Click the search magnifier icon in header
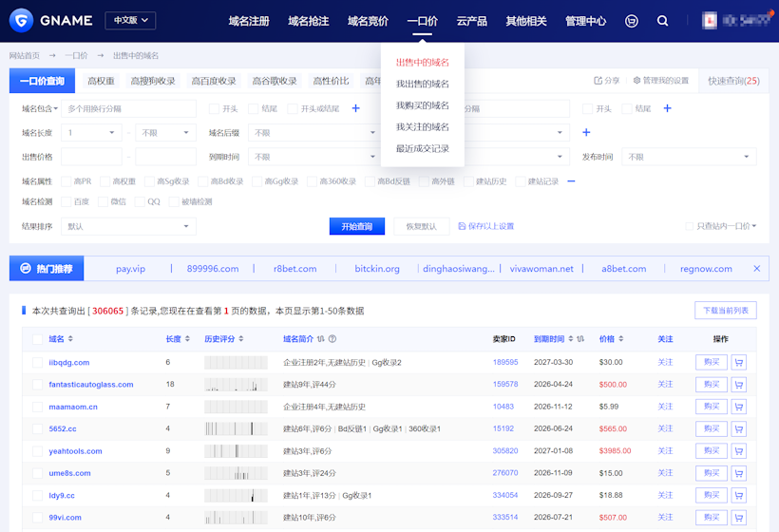The height and width of the screenshot is (532, 779). (662, 21)
